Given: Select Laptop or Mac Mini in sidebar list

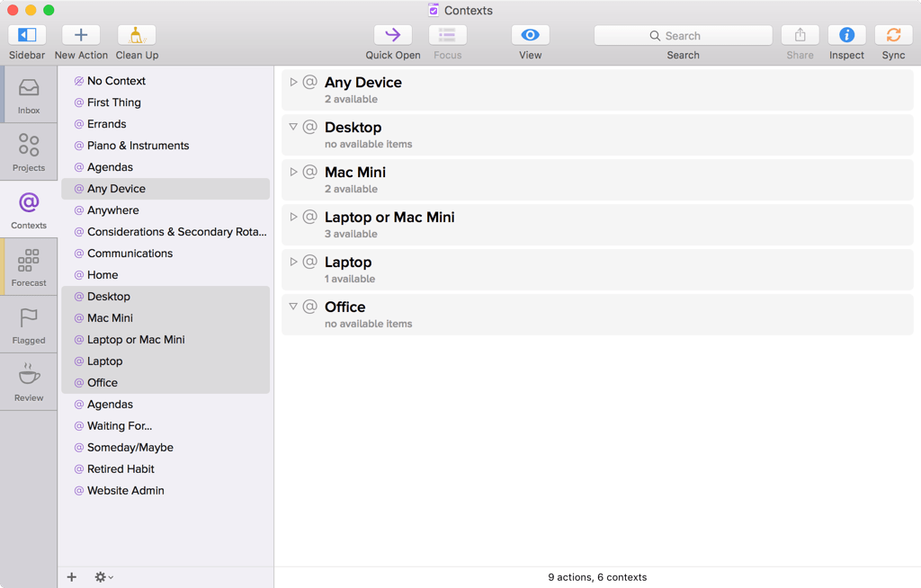Looking at the screenshot, I should 165,340.
